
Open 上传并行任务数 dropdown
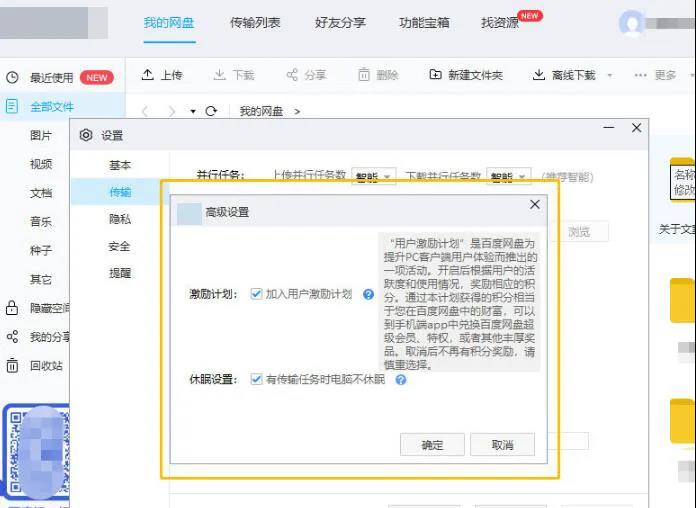[373, 176]
